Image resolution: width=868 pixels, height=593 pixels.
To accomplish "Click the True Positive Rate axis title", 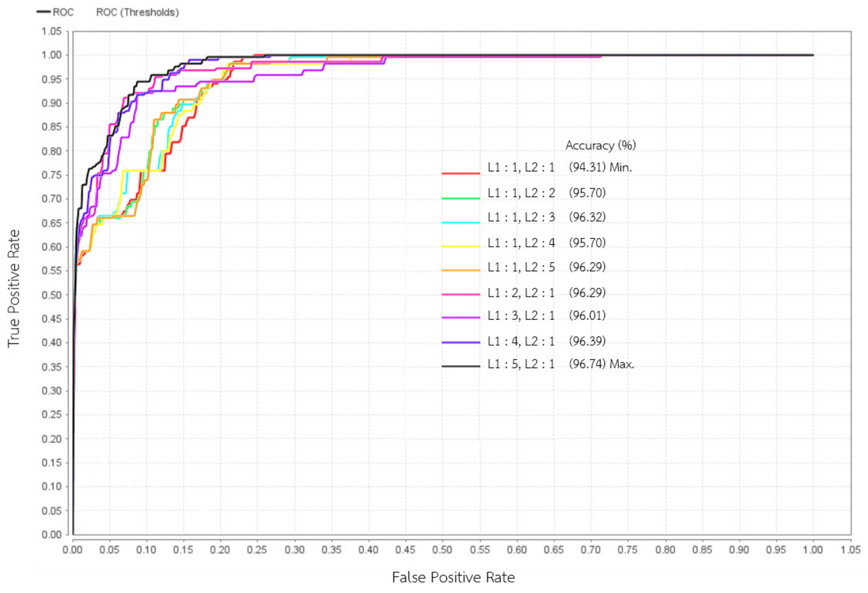I will click(14, 288).
